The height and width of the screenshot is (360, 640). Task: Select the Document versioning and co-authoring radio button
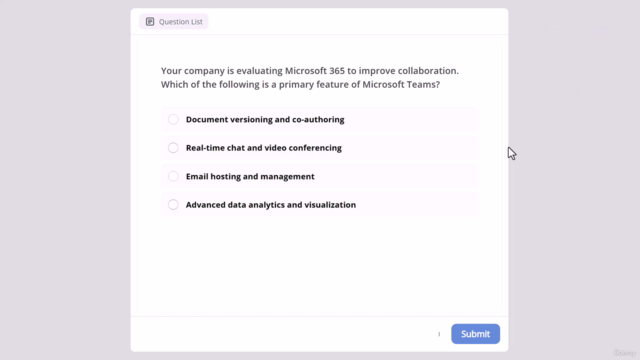tap(173, 119)
